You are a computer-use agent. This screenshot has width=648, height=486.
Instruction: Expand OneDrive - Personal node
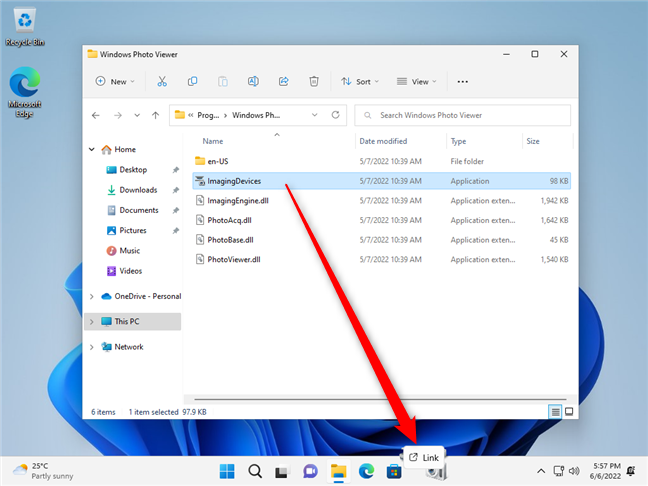point(91,296)
